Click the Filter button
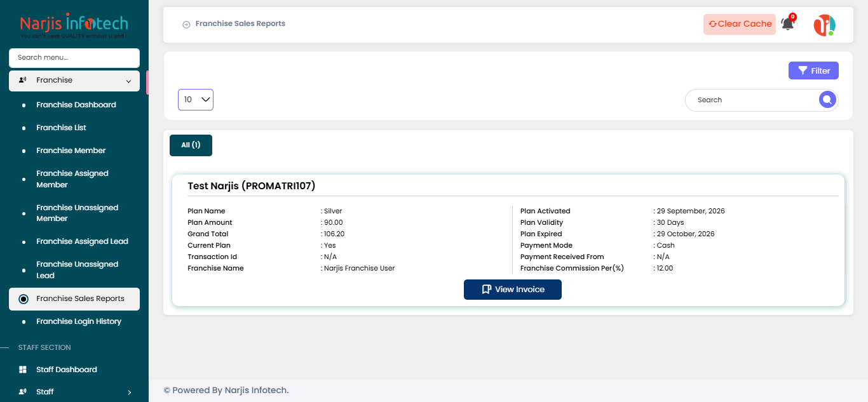868x402 pixels. (813, 70)
